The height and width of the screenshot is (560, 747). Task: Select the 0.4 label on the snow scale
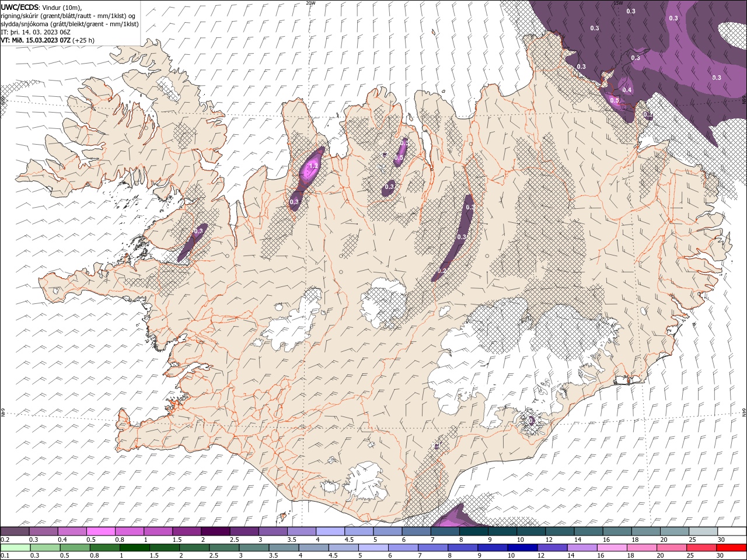pyautogui.click(x=62, y=539)
